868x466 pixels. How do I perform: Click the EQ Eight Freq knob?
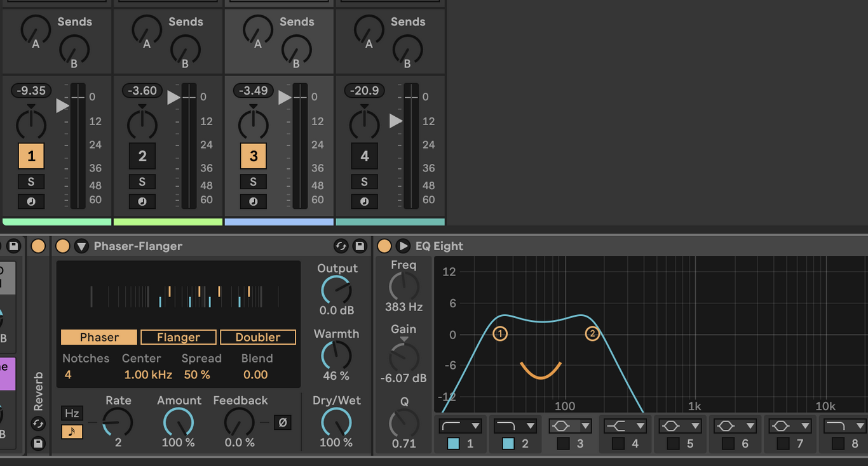(403, 286)
